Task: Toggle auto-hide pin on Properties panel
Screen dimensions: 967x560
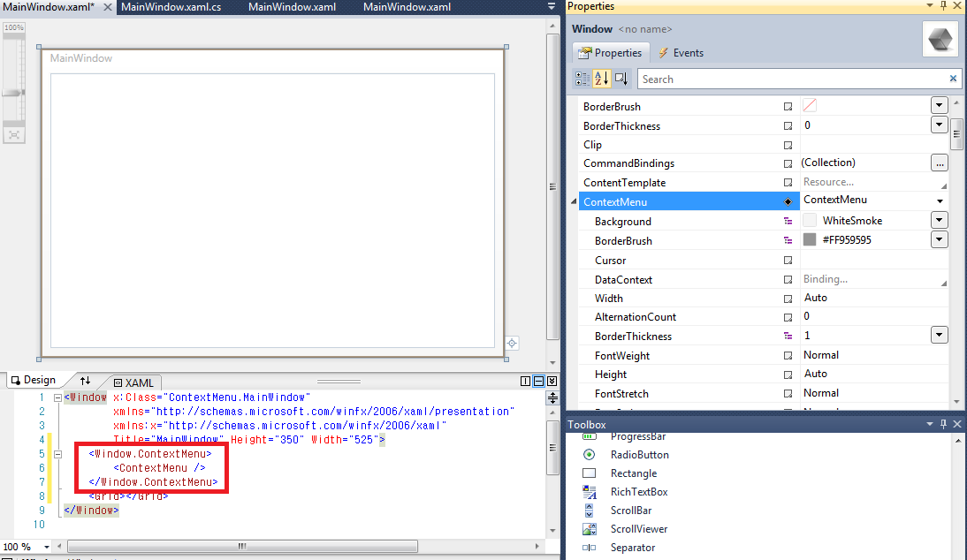Action: (944, 7)
